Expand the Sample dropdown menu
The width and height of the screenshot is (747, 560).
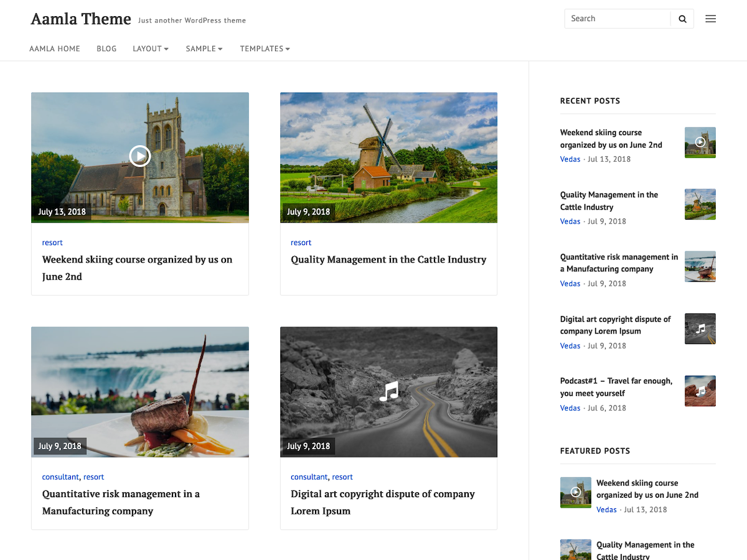point(204,49)
